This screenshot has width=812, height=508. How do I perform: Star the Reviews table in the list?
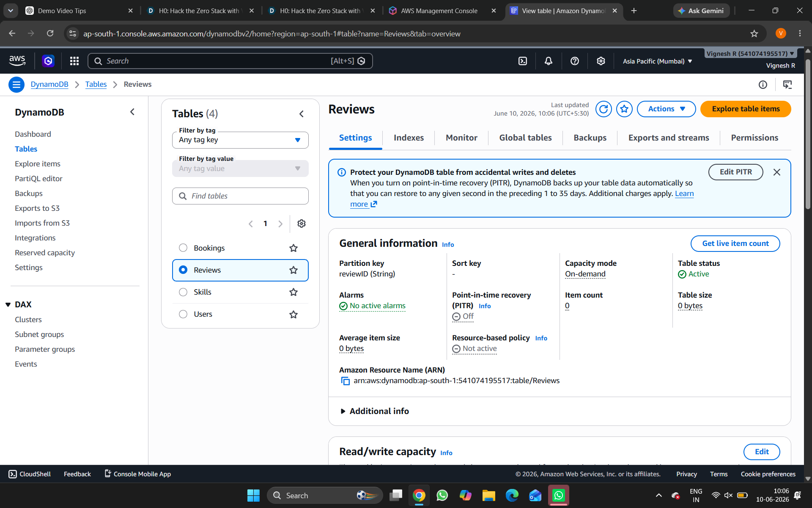[x=294, y=270]
